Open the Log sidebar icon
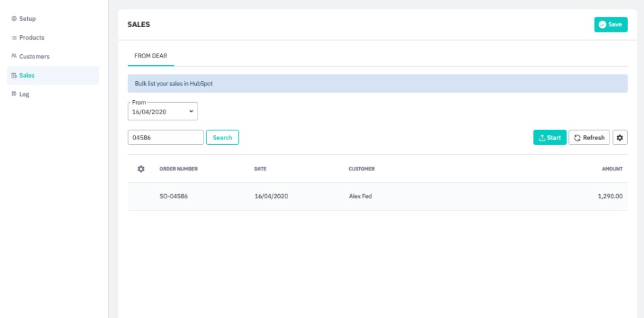 pyautogui.click(x=14, y=94)
